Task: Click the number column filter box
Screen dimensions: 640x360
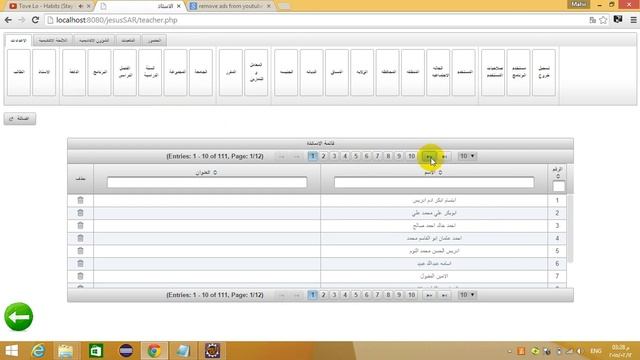Action: [x=559, y=187]
